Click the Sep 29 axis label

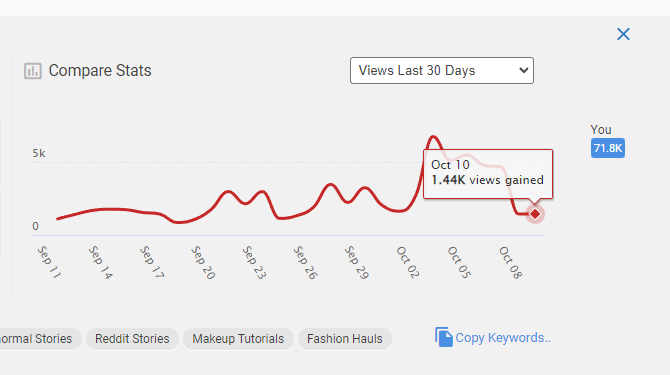coord(356,262)
